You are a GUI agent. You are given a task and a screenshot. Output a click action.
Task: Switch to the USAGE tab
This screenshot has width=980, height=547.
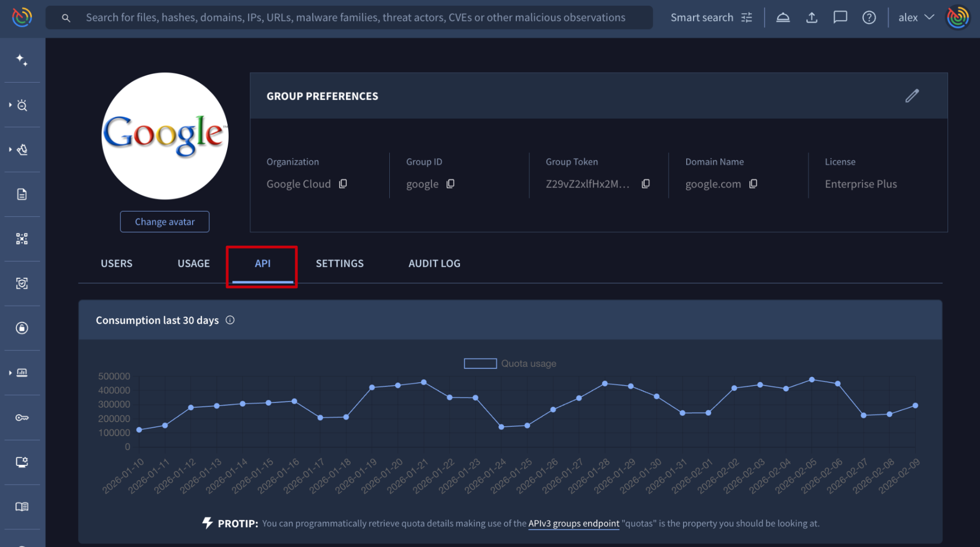pos(194,264)
